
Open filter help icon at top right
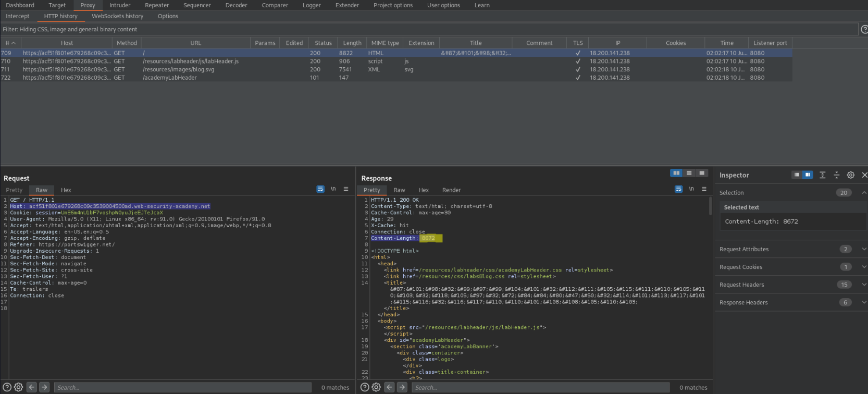(x=864, y=30)
